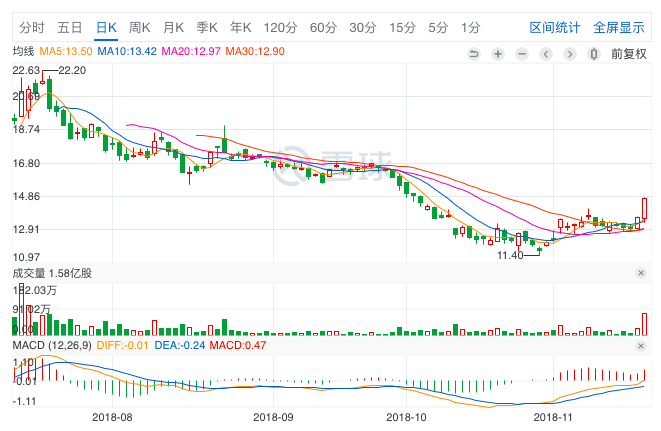Click the 14.86 price axis label

point(26,197)
